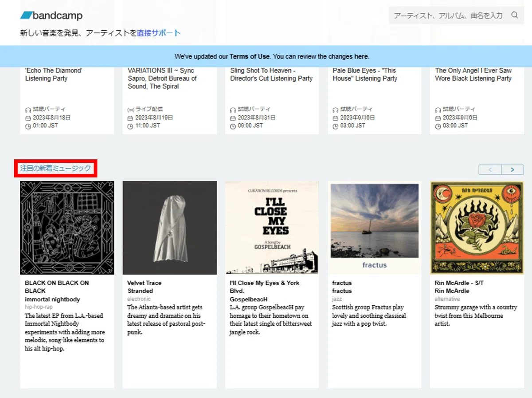Click the 'immortal nightbody' artist name
The image size is (532, 398).
click(x=52, y=299)
